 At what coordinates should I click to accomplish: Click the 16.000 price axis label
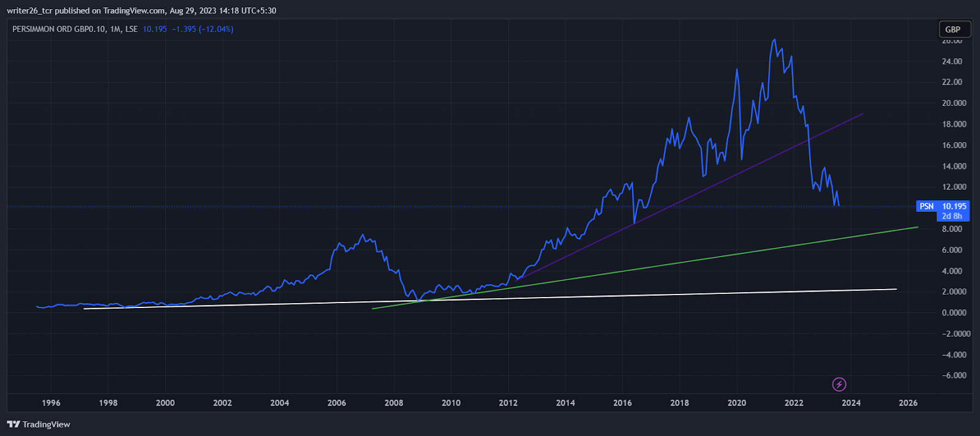[x=954, y=145]
